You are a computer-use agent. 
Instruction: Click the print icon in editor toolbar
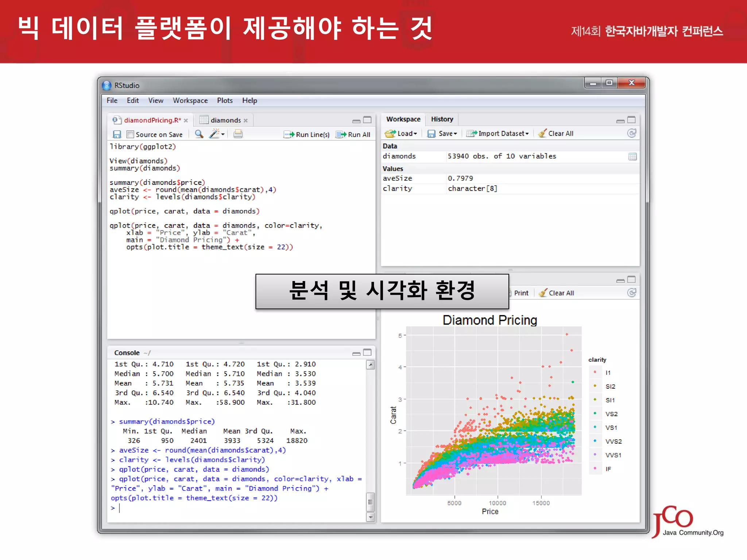[238, 134]
